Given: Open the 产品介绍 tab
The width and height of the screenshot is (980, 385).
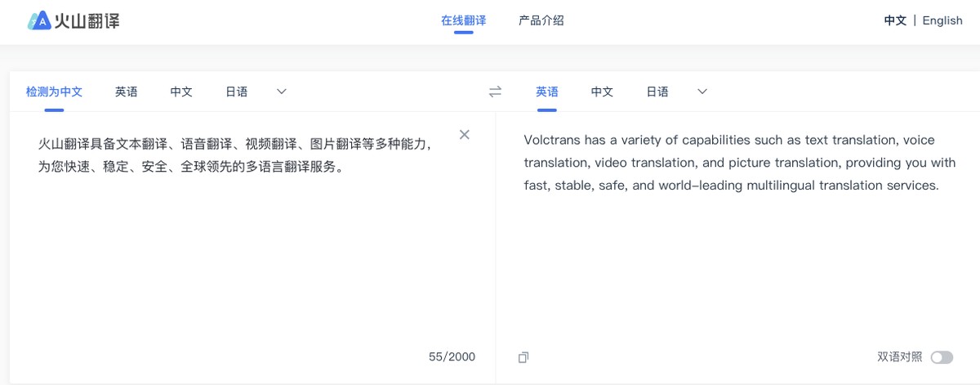Looking at the screenshot, I should [x=541, y=20].
